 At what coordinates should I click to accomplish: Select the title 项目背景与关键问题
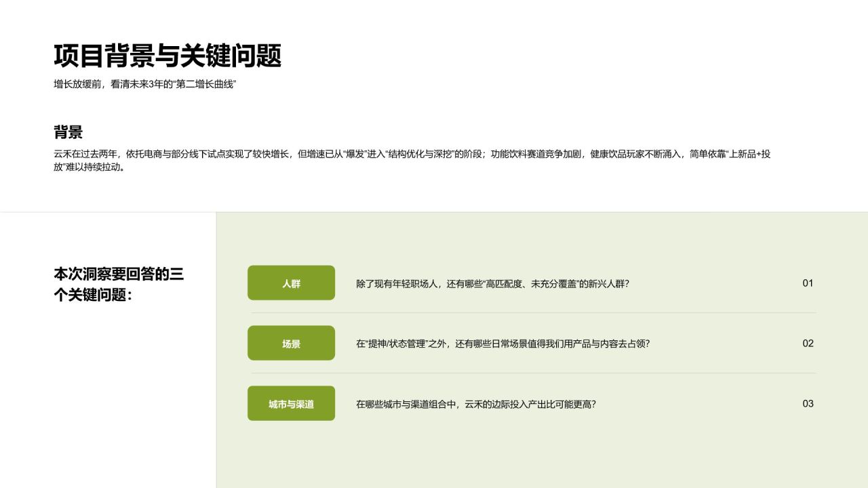point(167,56)
